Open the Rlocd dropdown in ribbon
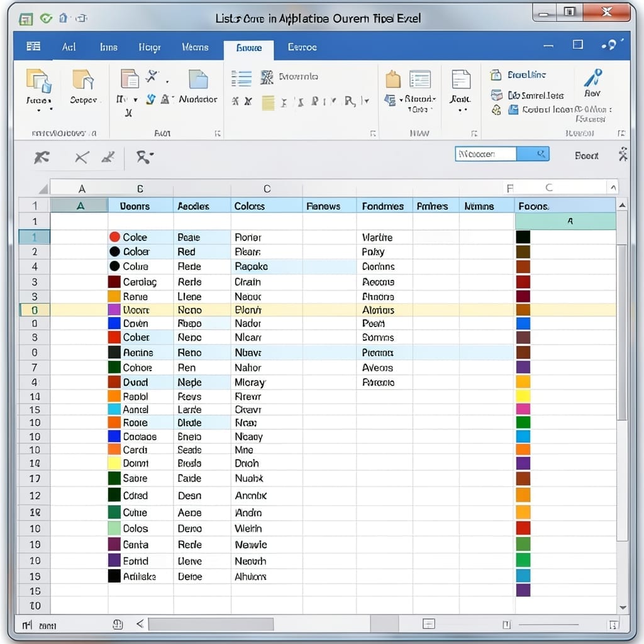This screenshot has height=644, width=644. (x=419, y=99)
